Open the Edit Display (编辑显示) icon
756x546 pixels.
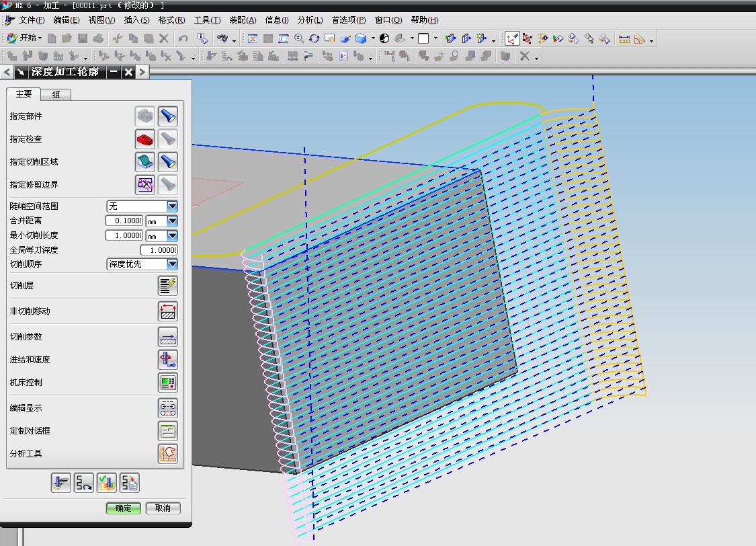point(168,408)
